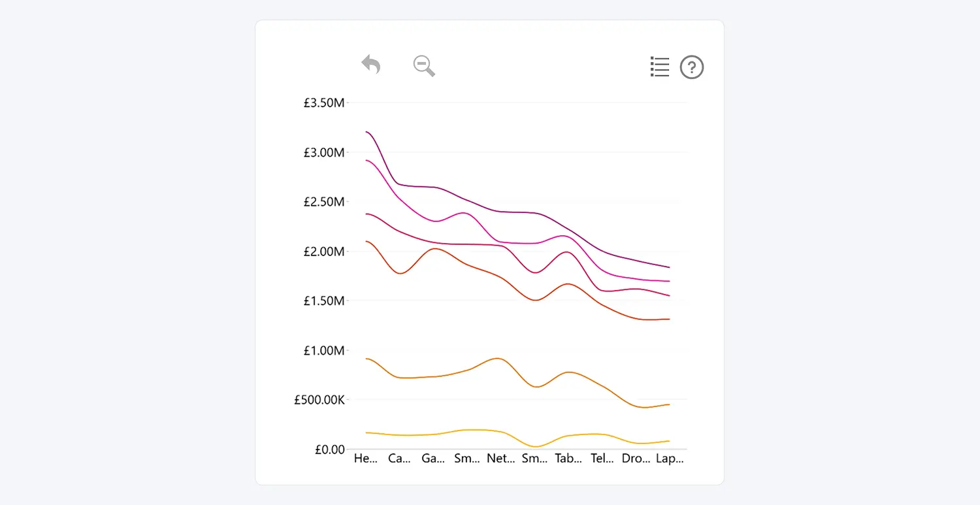
Task: Select the 'He...' category axis label
Action: [366, 459]
